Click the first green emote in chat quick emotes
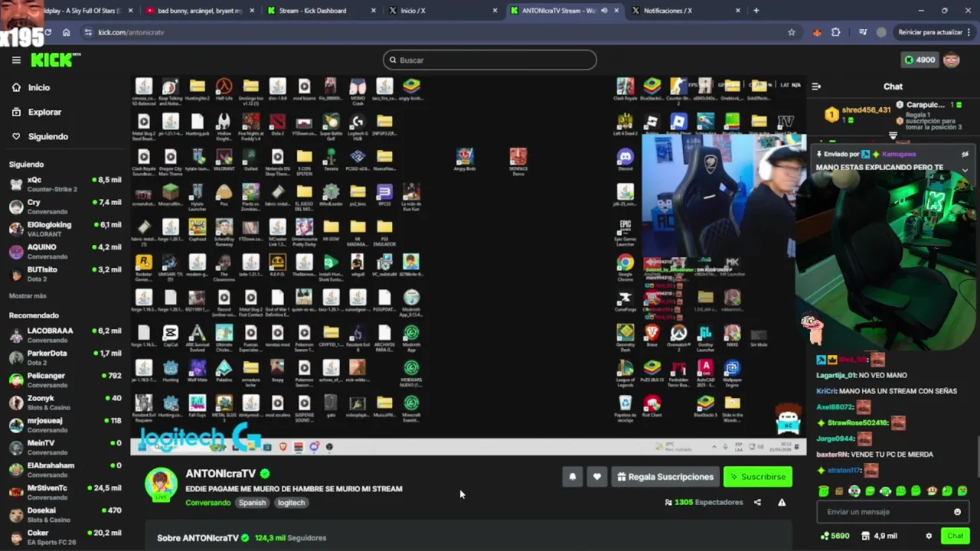This screenshot has width=980, height=551. click(824, 491)
